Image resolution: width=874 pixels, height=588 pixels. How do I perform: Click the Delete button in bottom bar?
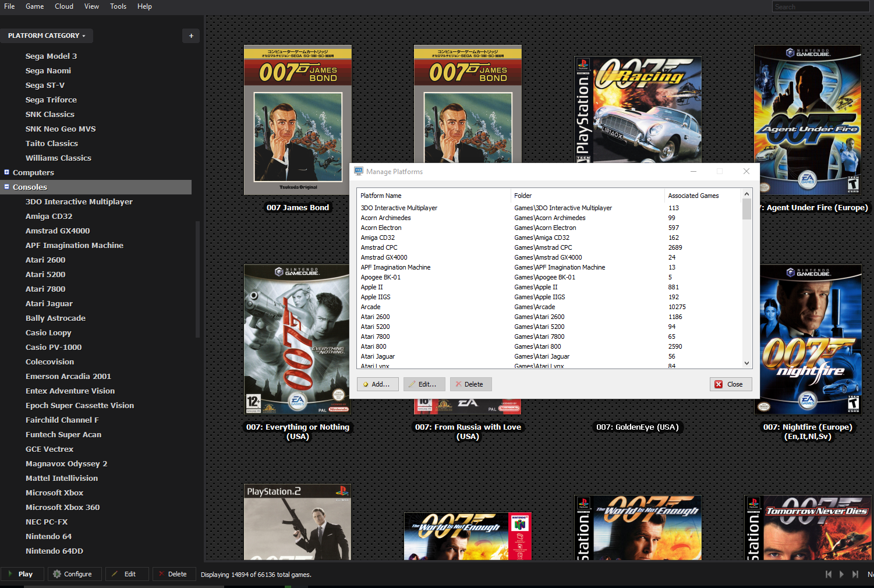(175, 574)
